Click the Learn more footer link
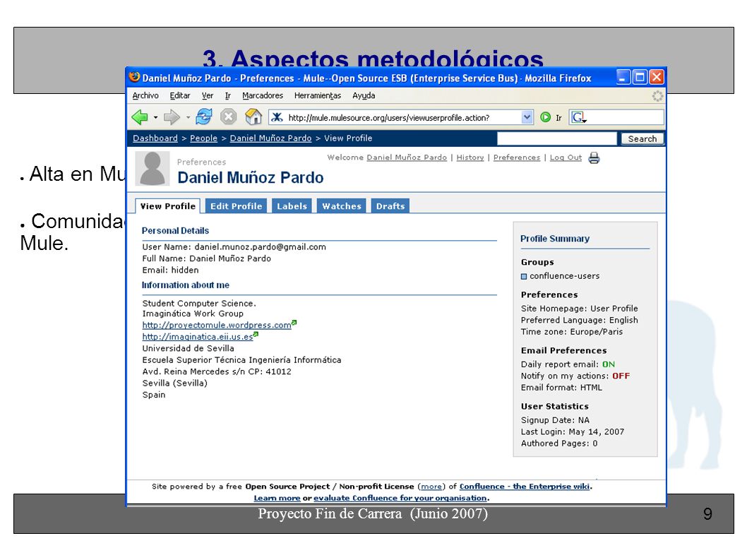 click(277, 498)
